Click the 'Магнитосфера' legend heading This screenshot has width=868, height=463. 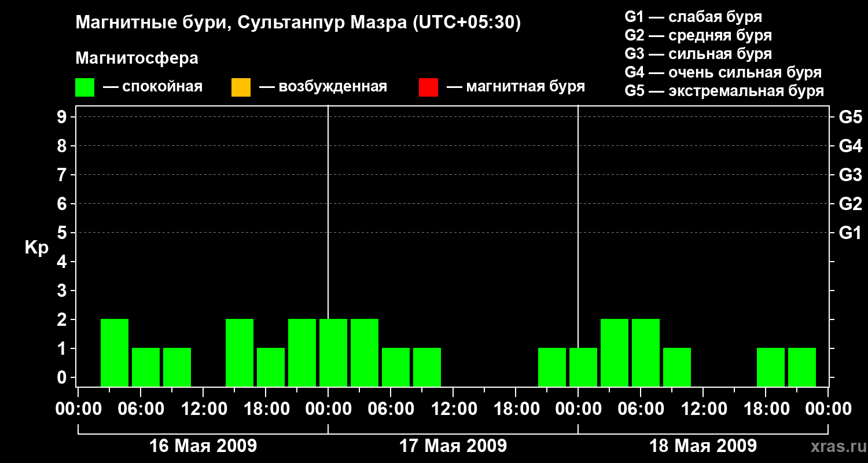click(x=137, y=58)
